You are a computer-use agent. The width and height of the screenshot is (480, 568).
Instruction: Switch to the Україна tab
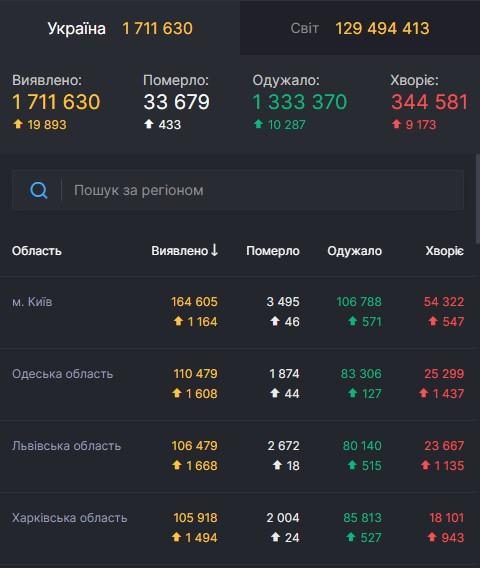pyautogui.click(x=120, y=28)
